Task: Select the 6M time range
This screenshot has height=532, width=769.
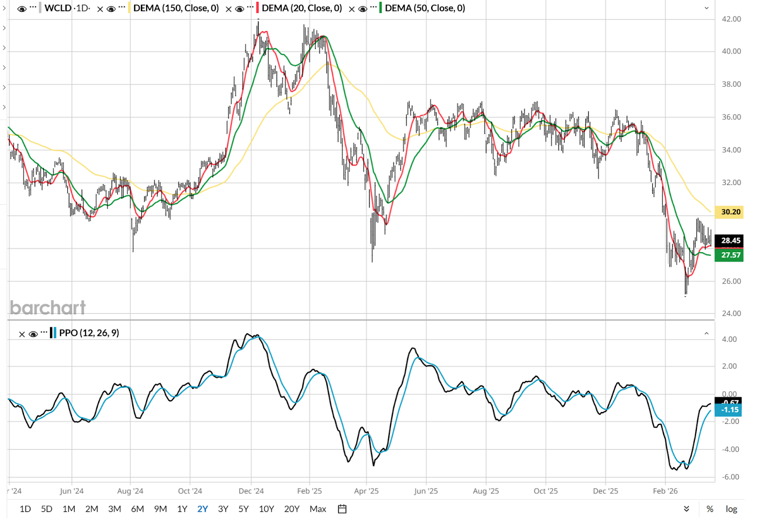Action: pyautogui.click(x=137, y=509)
